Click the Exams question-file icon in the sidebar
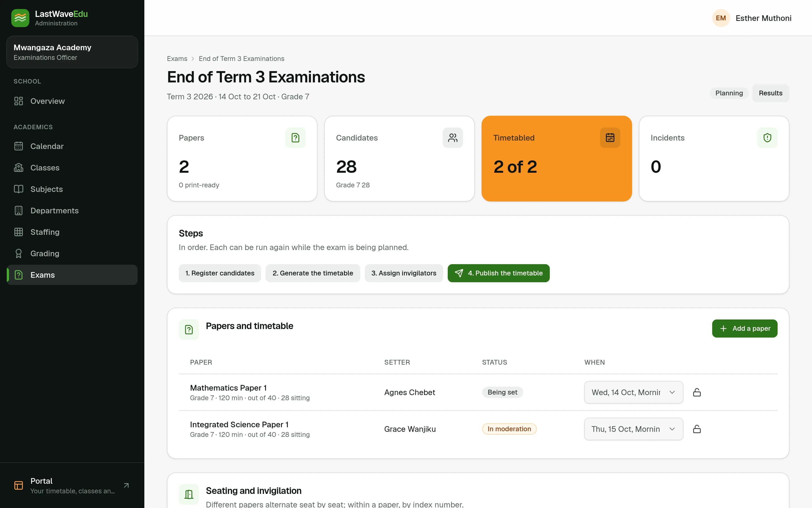 pos(18,275)
